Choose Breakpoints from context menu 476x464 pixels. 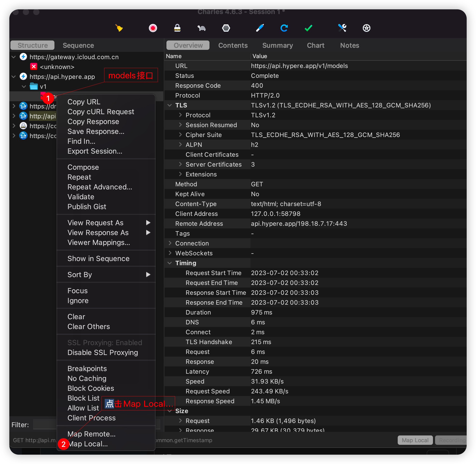click(106, 369)
